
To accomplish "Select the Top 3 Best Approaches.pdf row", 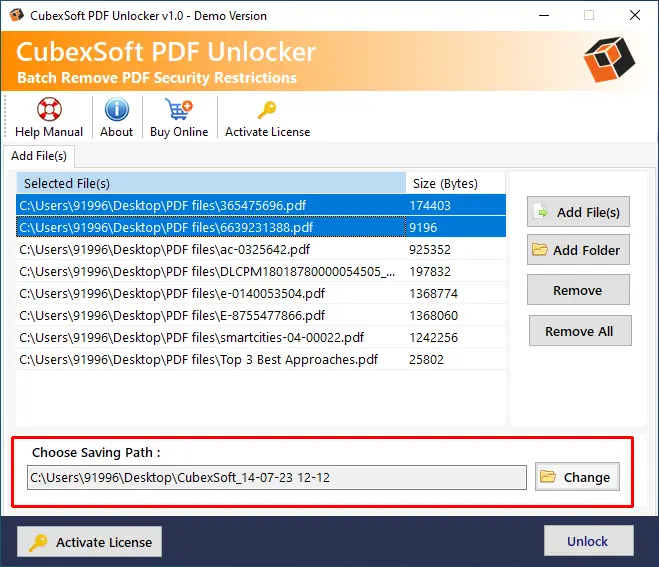I will [x=210, y=359].
